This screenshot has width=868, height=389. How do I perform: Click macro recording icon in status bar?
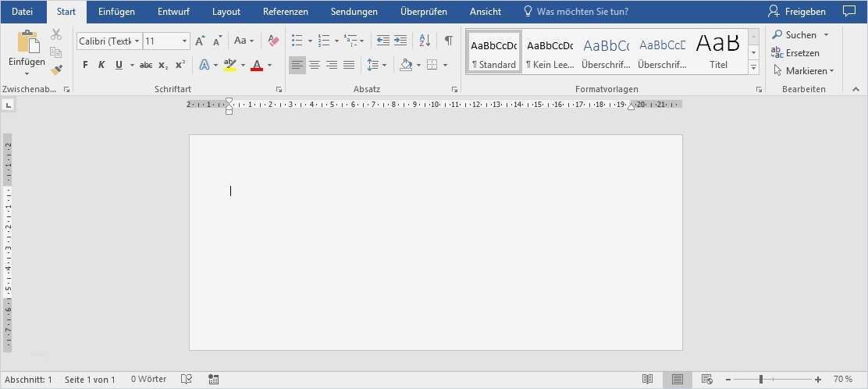pos(214,380)
